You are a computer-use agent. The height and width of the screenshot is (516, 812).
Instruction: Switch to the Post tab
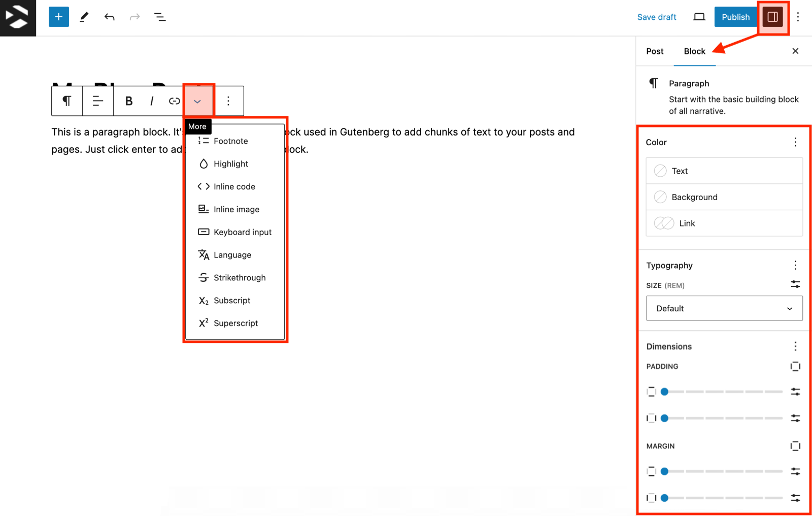pos(655,51)
